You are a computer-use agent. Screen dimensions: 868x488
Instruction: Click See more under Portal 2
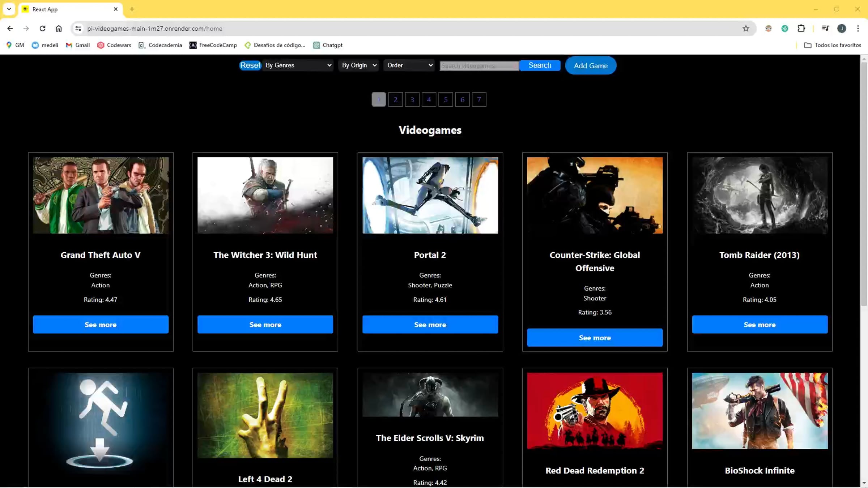pyautogui.click(x=430, y=325)
